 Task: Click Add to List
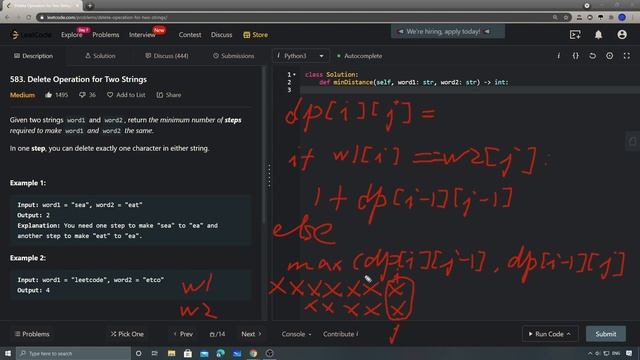(126, 95)
